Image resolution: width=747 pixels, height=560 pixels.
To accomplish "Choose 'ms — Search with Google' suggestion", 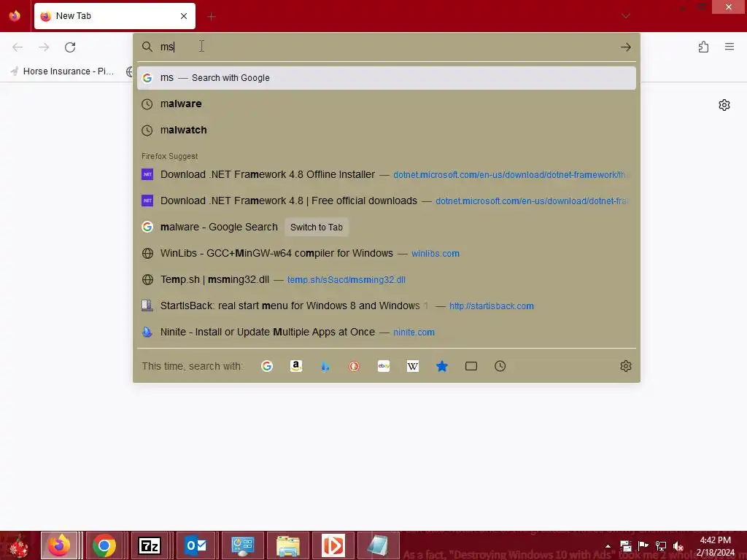I will [x=387, y=77].
